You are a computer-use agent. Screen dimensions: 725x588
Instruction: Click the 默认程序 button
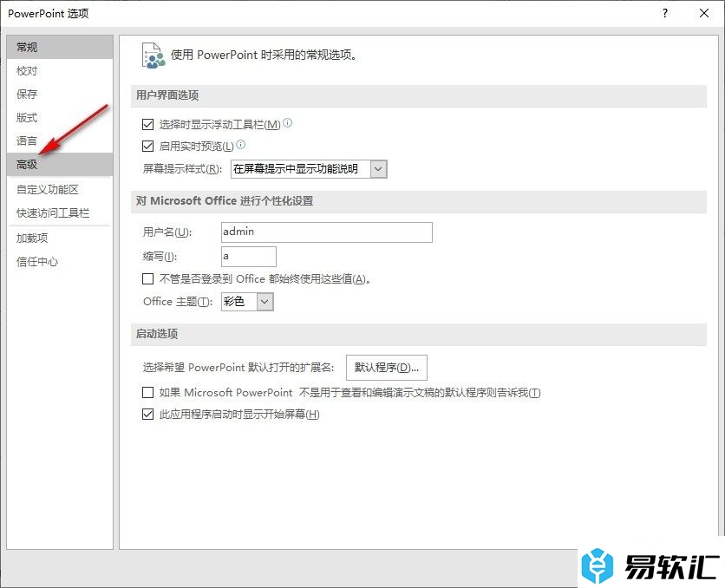point(387,368)
